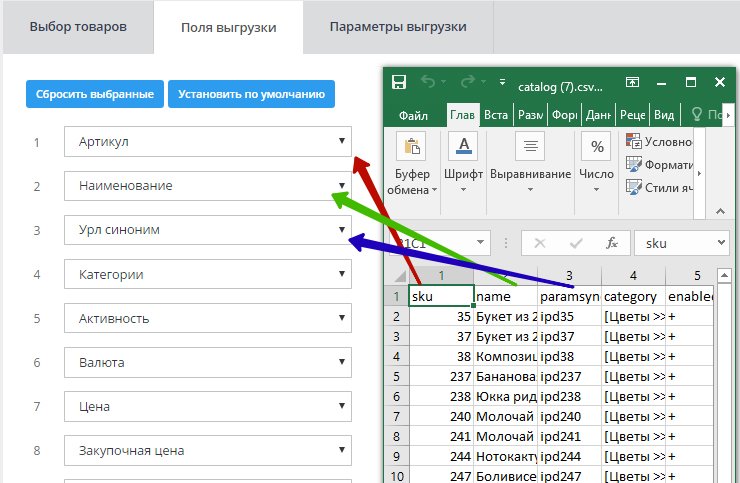Click the Сбросить выбранные button
The width and height of the screenshot is (740, 483).
point(94,95)
